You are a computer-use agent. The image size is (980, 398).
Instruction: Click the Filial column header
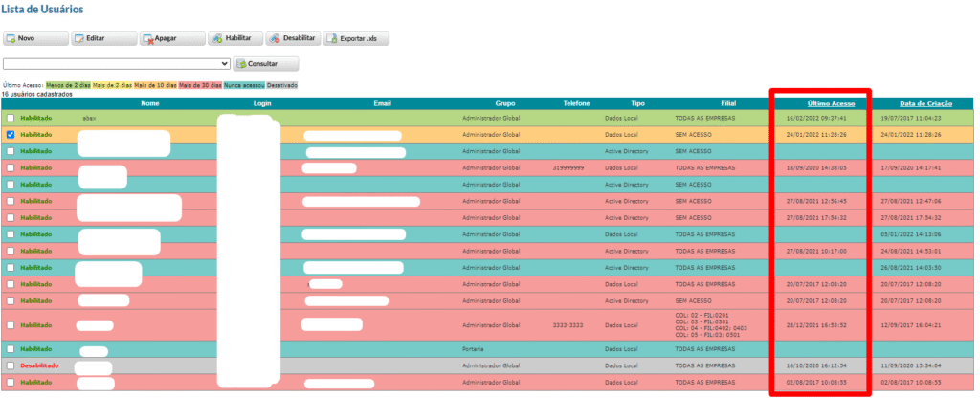pyautogui.click(x=728, y=103)
